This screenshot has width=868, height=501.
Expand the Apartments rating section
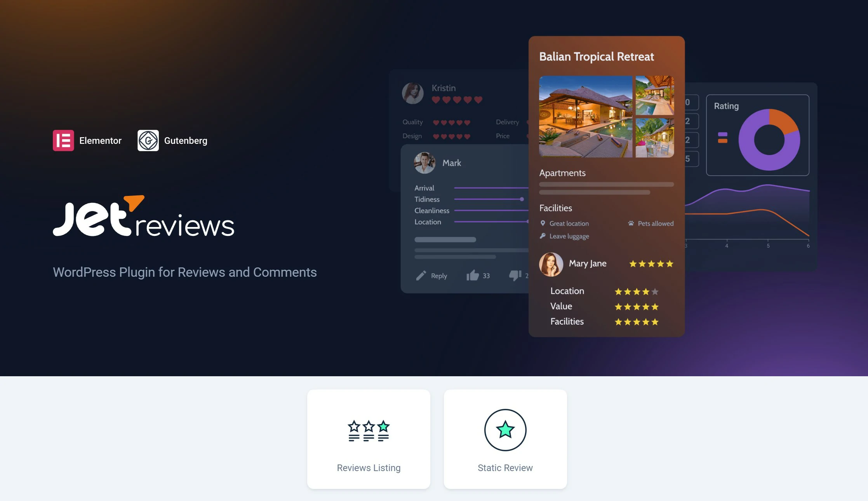pos(562,172)
